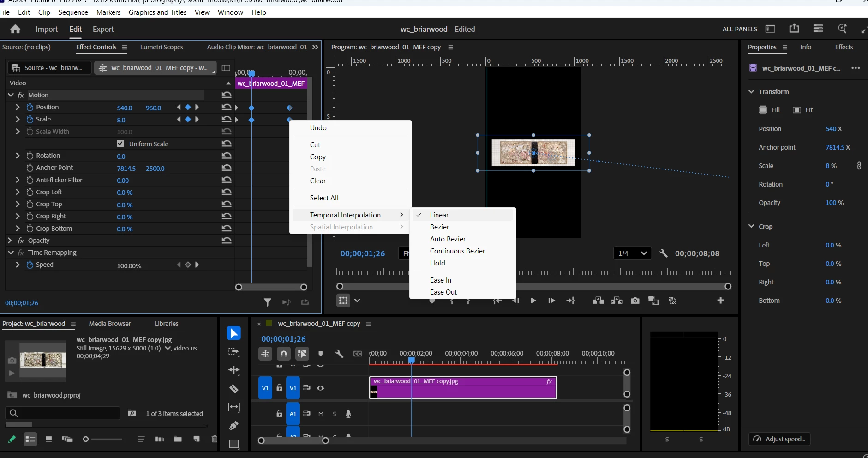This screenshot has width=868, height=458.
Task: Open the Sequence menu
Action: pos(73,12)
